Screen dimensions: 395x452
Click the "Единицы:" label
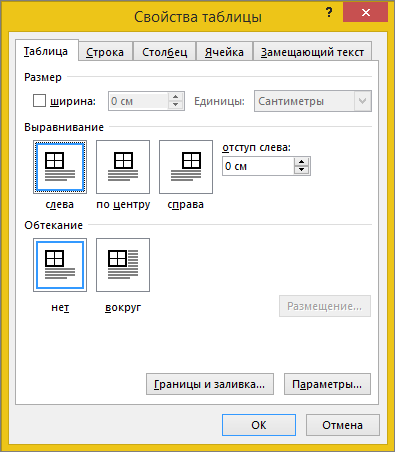(x=219, y=101)
